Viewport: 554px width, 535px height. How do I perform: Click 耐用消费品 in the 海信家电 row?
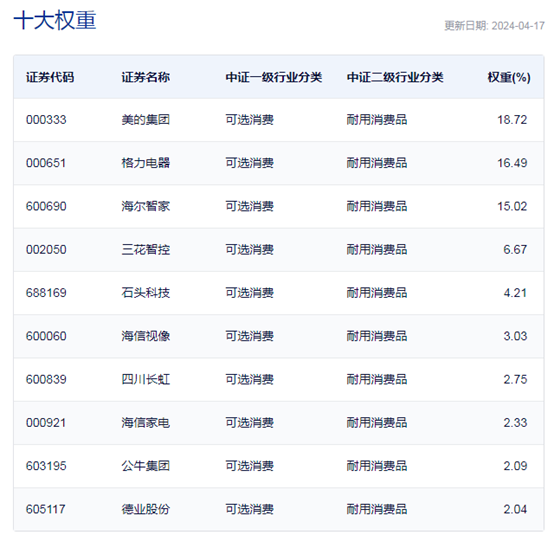pyautogui.click(x=377, y=423)
